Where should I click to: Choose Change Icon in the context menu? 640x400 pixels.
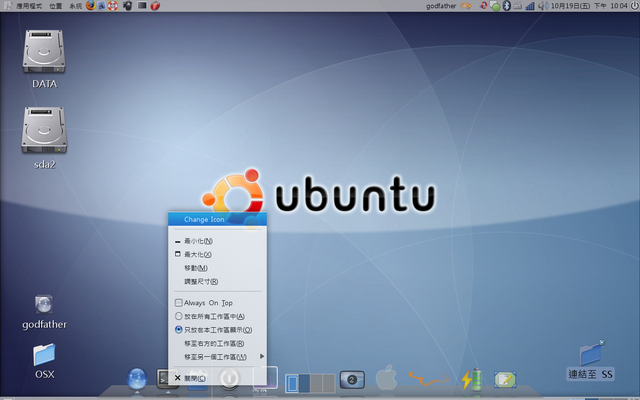(218, 219)
